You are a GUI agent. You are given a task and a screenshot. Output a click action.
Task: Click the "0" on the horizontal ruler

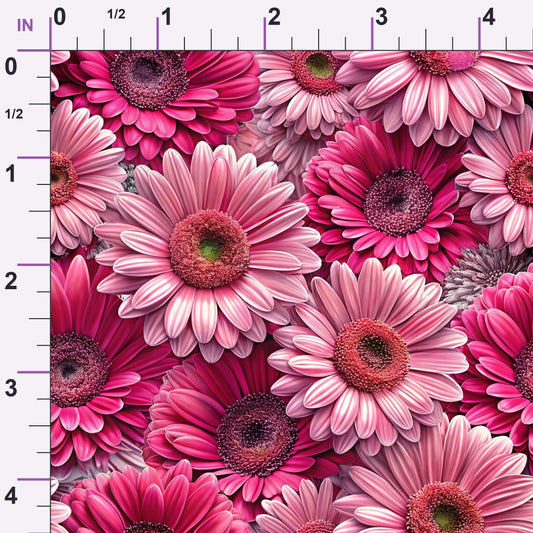pyautogui.click(x=60, y=17)
